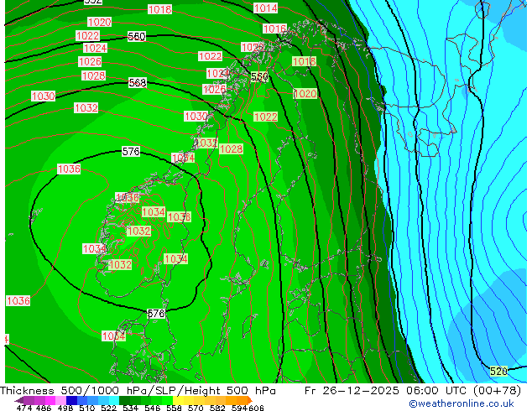Select the "568" height contour label
The image size is (532, 411).
(x=138, y=83)
